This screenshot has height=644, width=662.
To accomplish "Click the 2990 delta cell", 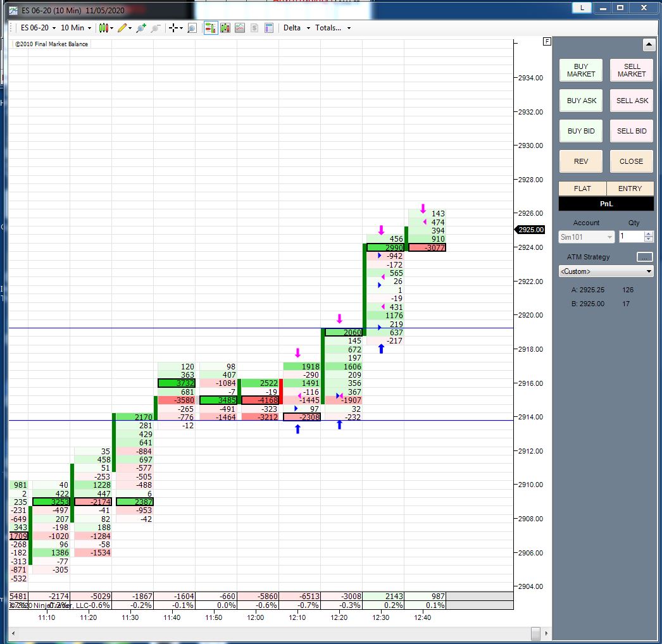I will [385, 247].
